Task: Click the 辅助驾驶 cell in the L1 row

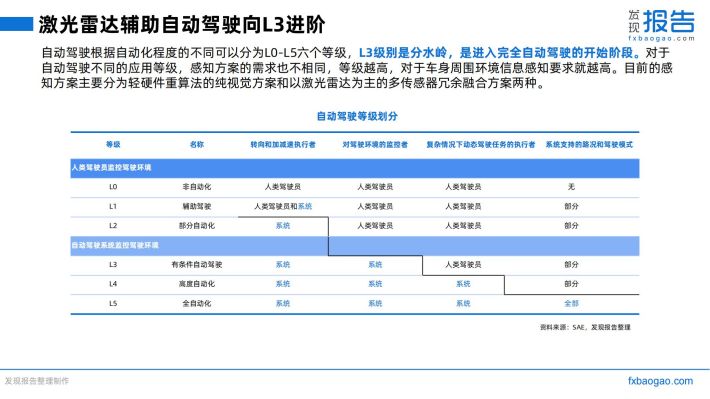Action: [x=197, y=206]
